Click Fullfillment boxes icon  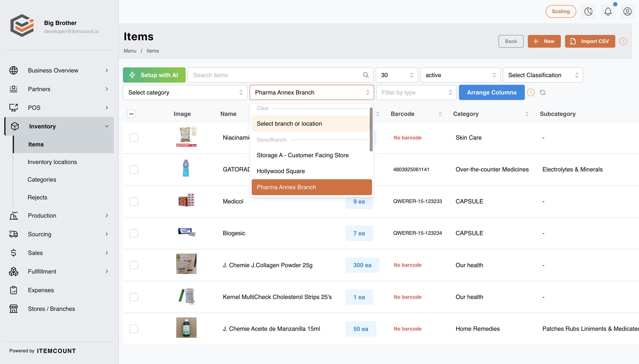coord(14,271)
